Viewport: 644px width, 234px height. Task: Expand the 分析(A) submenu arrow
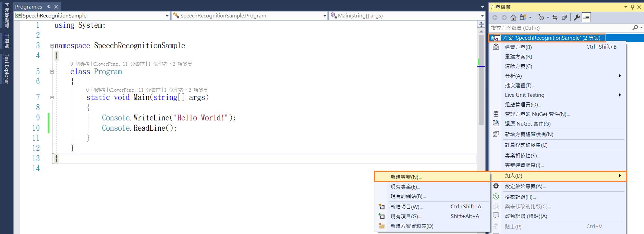tap(620, 76)
